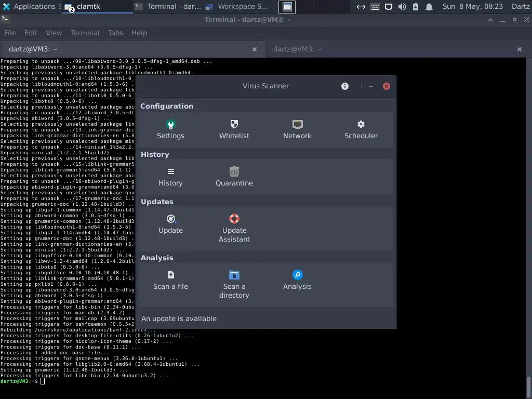Open the Quarantine
This screenshot has width=532, height=399.
[234, 177]
